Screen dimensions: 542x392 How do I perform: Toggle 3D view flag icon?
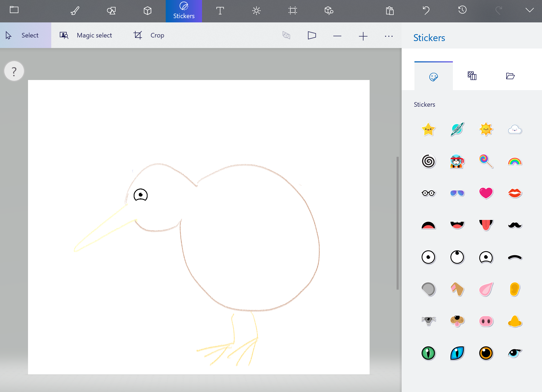click(x=312, y=35)
